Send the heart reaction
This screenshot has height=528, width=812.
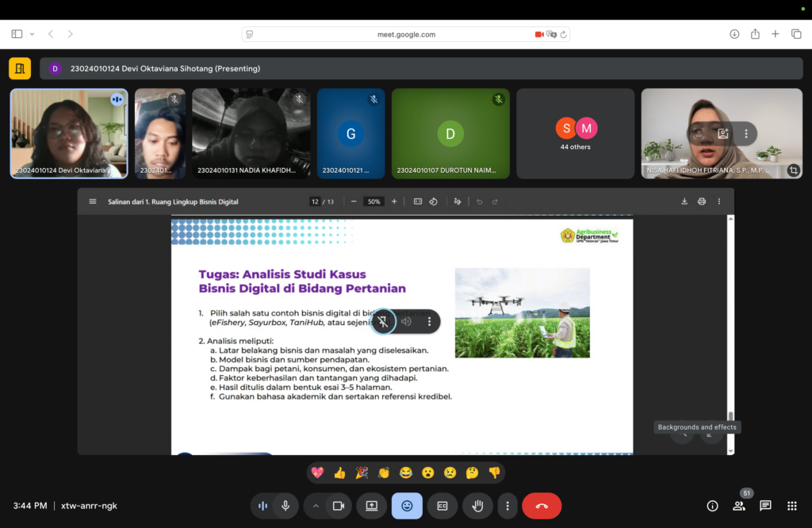[x=317, y=473]
